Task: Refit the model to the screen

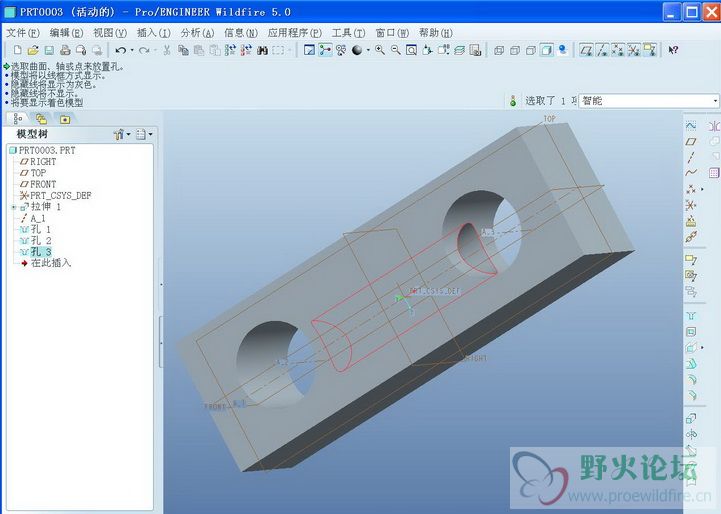Action: [x=412, y=50]
